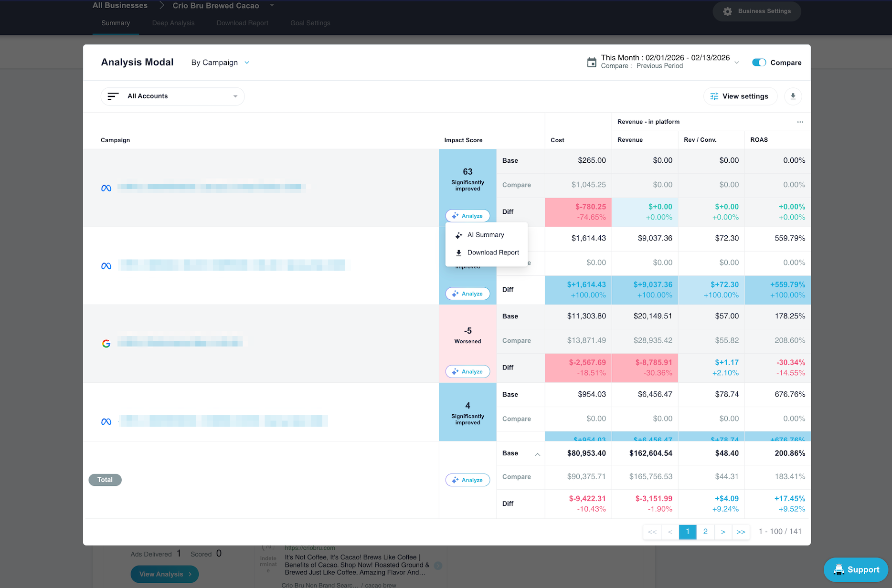
Task: Click Analyze button in the Total row
Action: pyautogui.click(x=467, y=480)
